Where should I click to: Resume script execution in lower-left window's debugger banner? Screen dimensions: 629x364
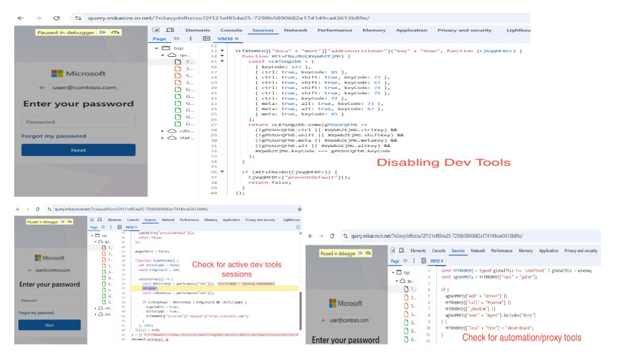point(63,222)
